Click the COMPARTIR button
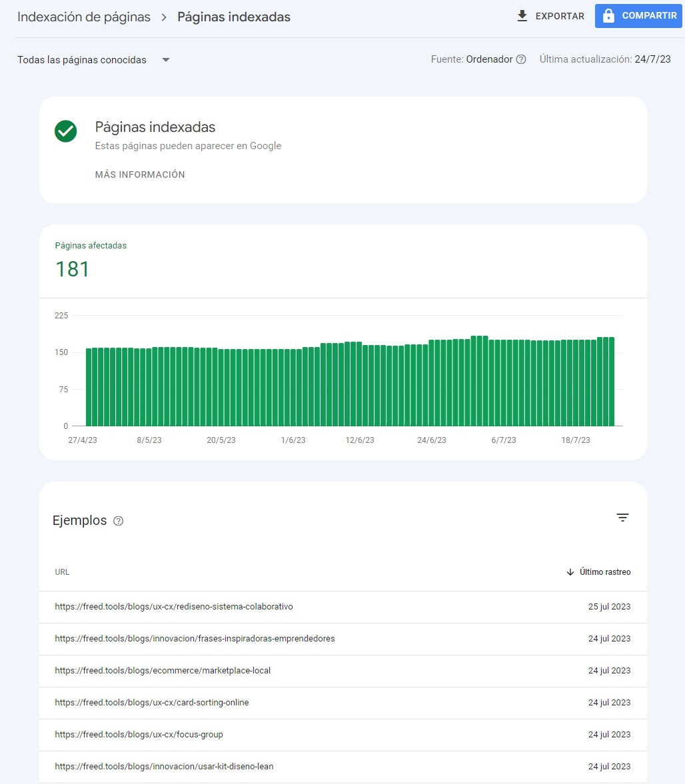Screen dimensions: 685x784 point(638,16)
